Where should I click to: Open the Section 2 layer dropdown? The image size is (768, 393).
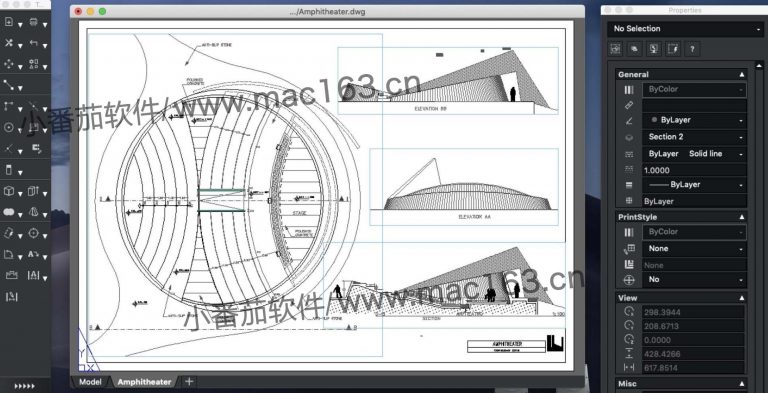(695, 137)
